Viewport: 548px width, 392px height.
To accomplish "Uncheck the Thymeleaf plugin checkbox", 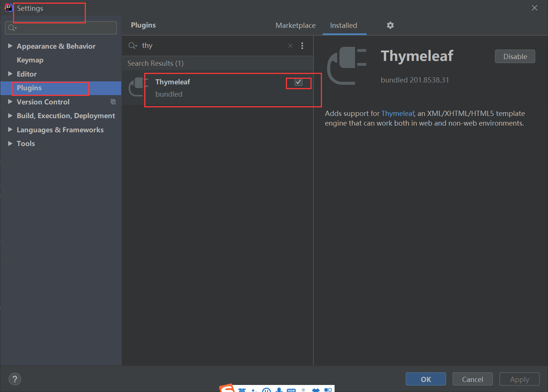I will 298,82.
